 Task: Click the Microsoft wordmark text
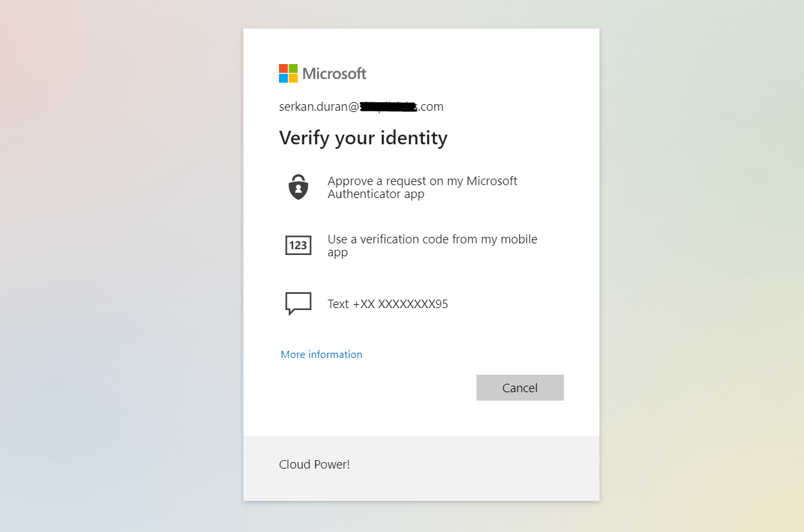point(335,73)
